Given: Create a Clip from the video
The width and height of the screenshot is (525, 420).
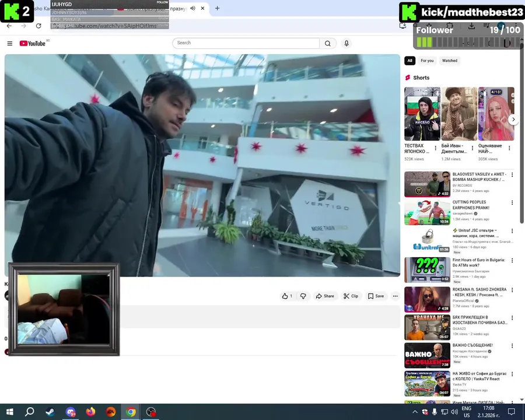Looking at the screenshot, I should tap(351, 296).
